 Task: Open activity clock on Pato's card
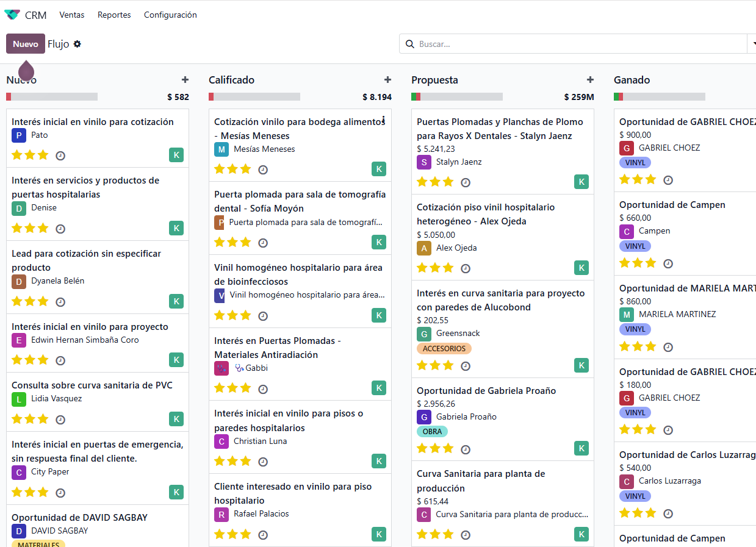coord(60,156)
